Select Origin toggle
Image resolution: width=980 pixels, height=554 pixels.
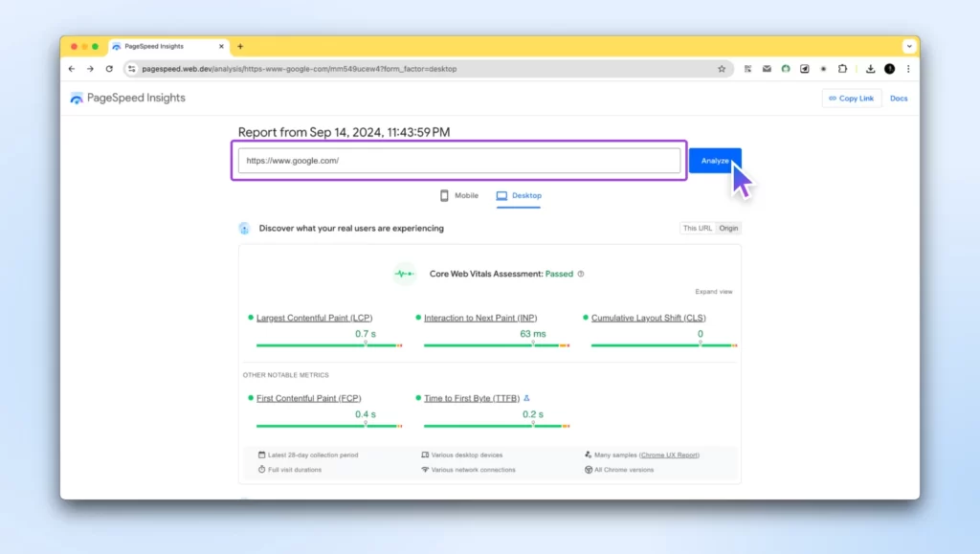tap(728, 228)
